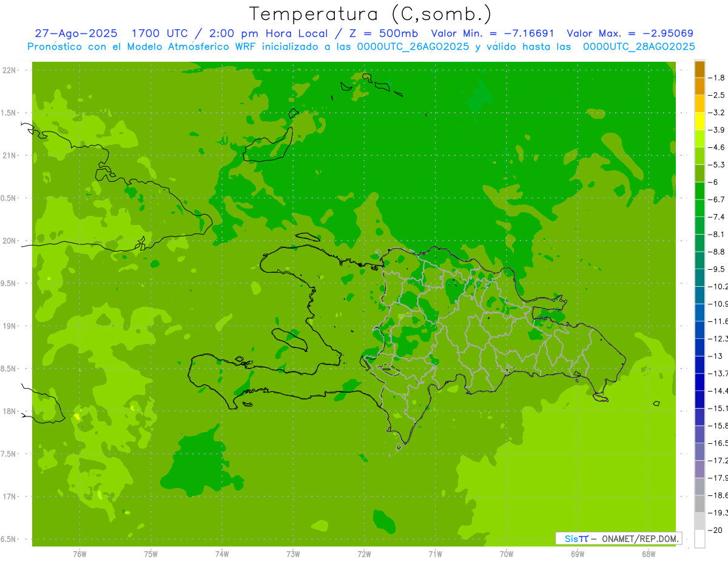Click the -13 colorbar label
The height and width of the screenshot is (562, 728).
715,356
